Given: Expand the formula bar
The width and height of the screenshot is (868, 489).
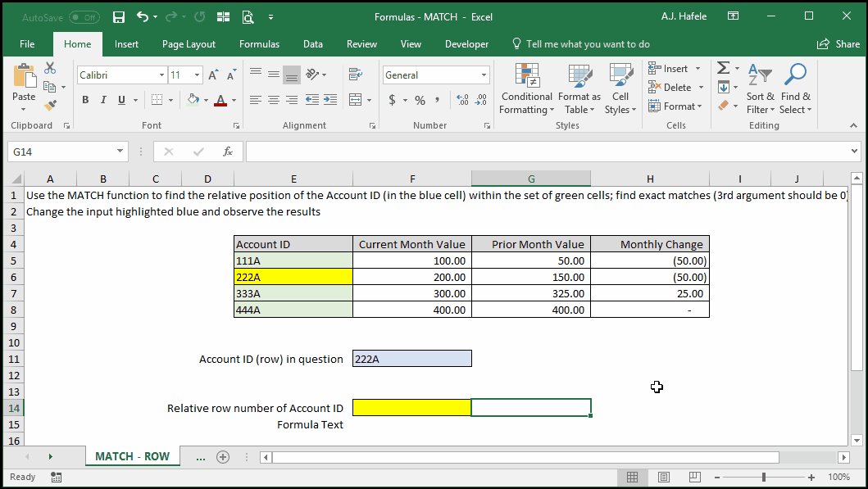Looking at the screenshot, I should click(x=855, y=151).
